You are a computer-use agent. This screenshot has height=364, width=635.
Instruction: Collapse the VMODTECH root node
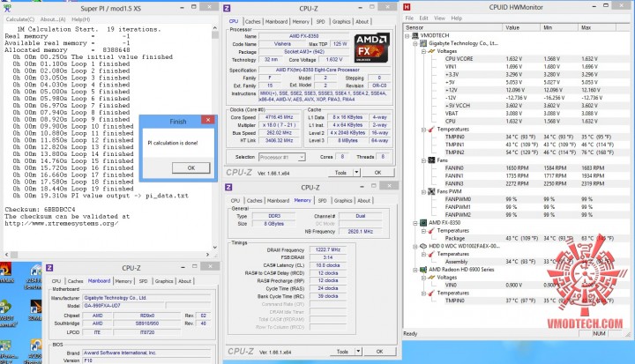(407, 35)
